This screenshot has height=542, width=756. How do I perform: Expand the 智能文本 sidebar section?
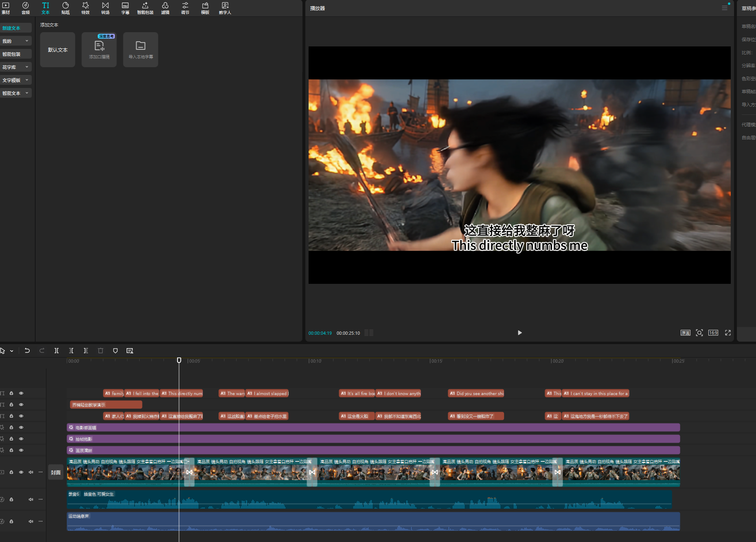(15, 93)
